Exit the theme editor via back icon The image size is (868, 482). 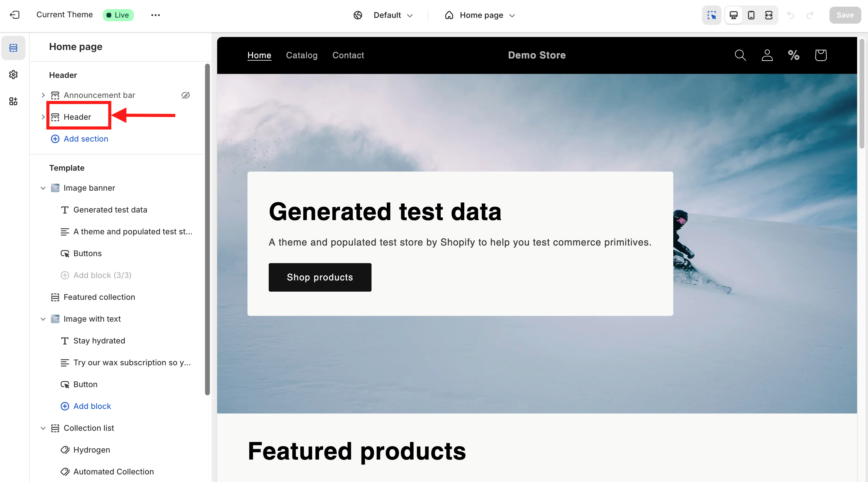tap(15, 15)
